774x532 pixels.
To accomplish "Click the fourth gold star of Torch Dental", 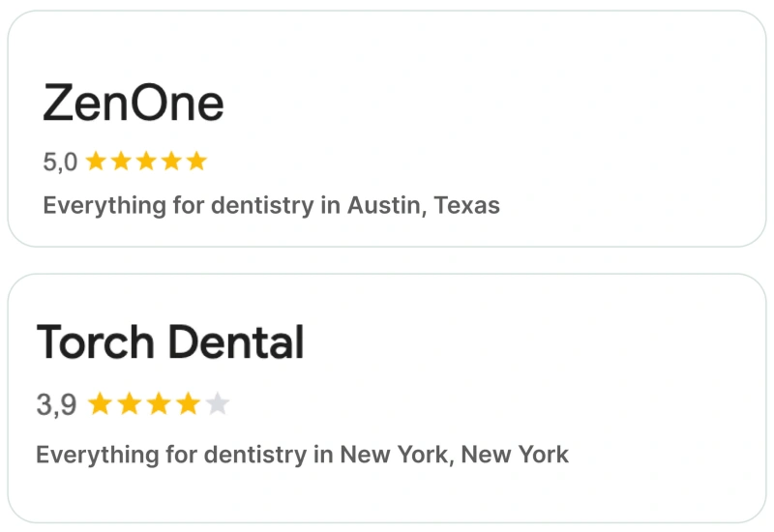I will [189, 404].
